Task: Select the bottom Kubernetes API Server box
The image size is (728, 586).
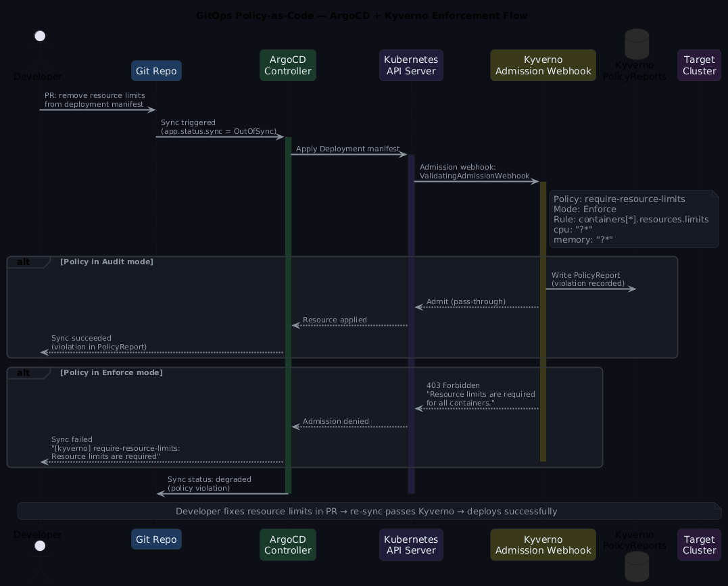Action: coord(411,545)
